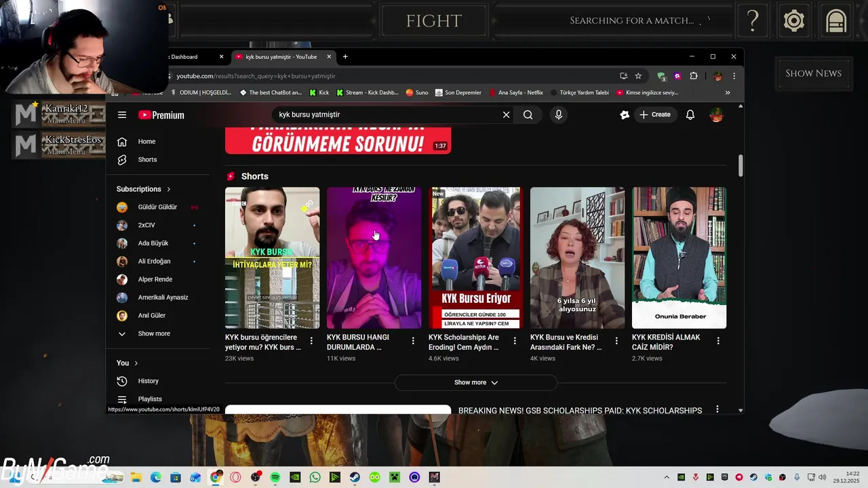Expand the You section chevron

tap(136, 363)
